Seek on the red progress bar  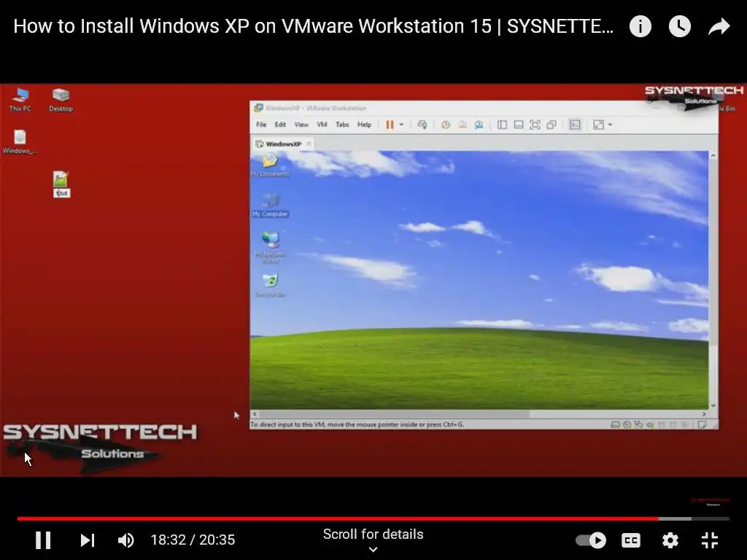point(338,518)
